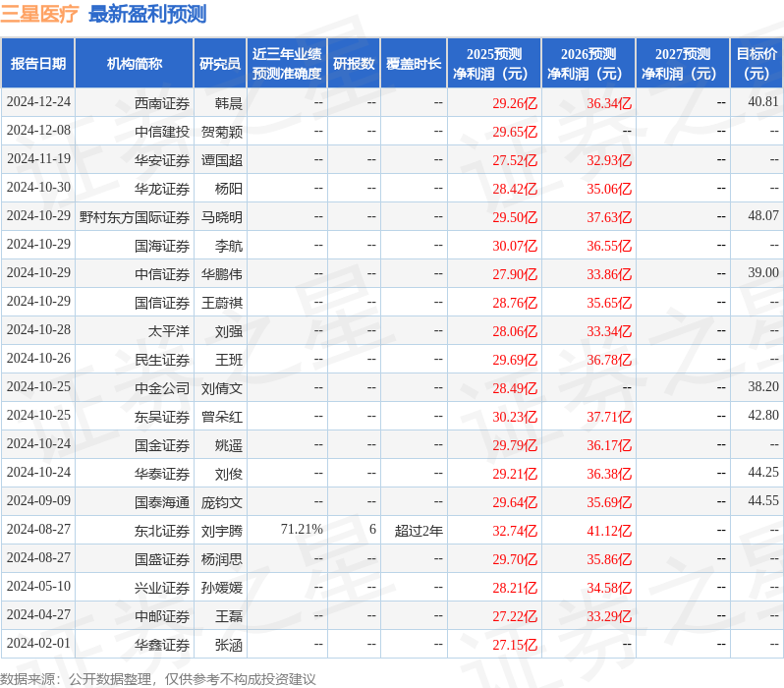The width and height of the screenshot is (784, 688).
Task: Click the 2027预测净利润 column header
Action: click(683, 64)
